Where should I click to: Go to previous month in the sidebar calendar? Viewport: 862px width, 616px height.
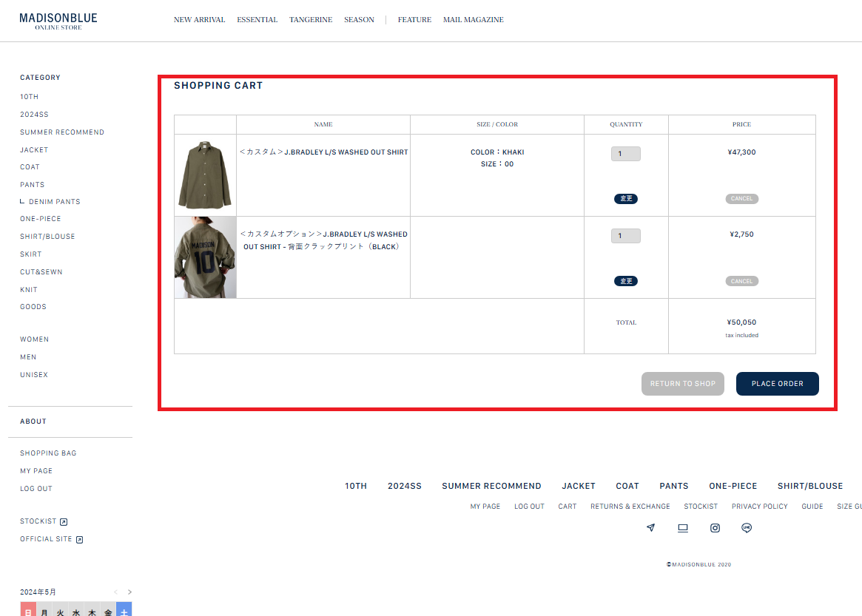click(116, 592)
